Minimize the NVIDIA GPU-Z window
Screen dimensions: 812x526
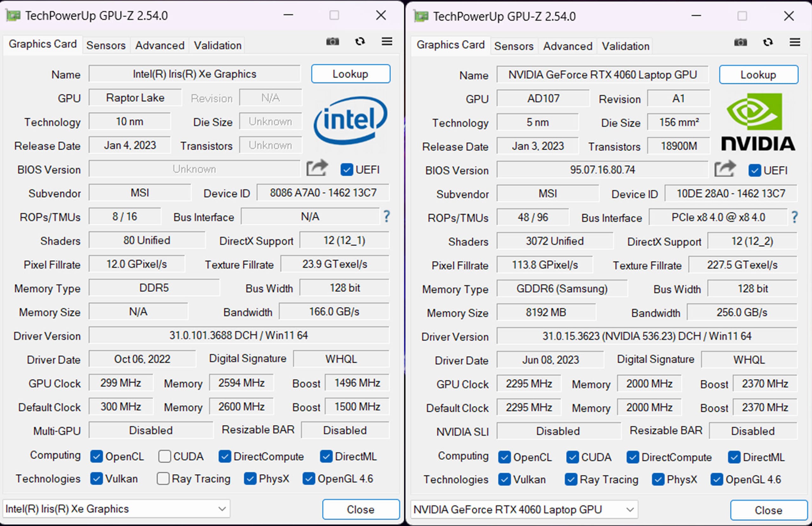(696, 16)
